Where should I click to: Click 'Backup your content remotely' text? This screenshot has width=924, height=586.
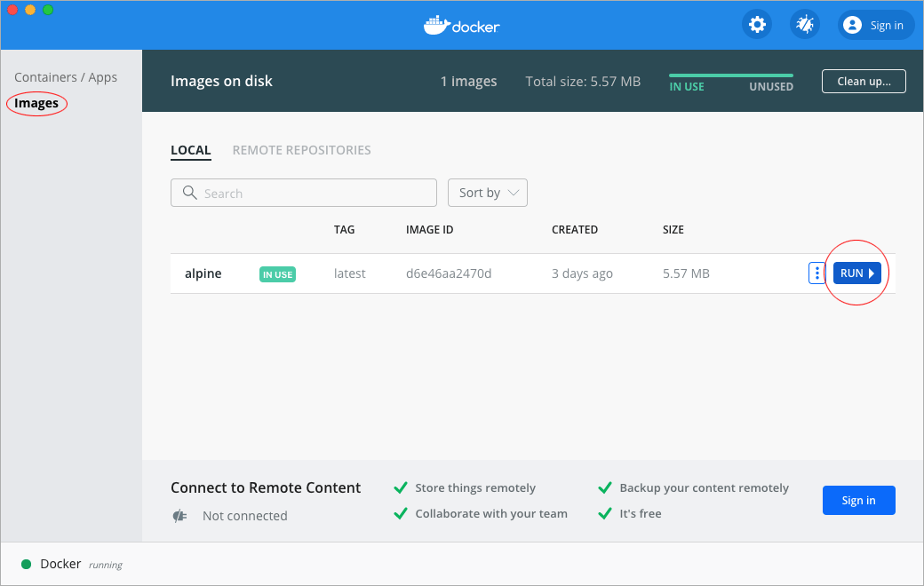click(x=705, y=487)
